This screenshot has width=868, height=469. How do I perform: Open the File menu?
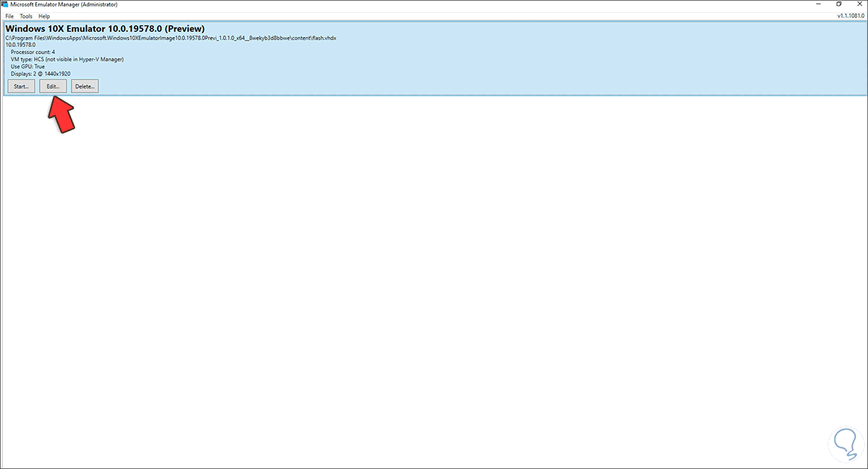point(9,16)
